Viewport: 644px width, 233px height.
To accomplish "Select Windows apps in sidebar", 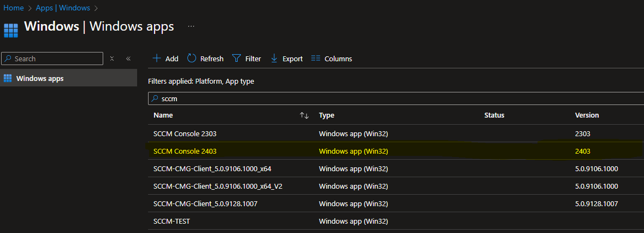I will [x=69, y=78].
